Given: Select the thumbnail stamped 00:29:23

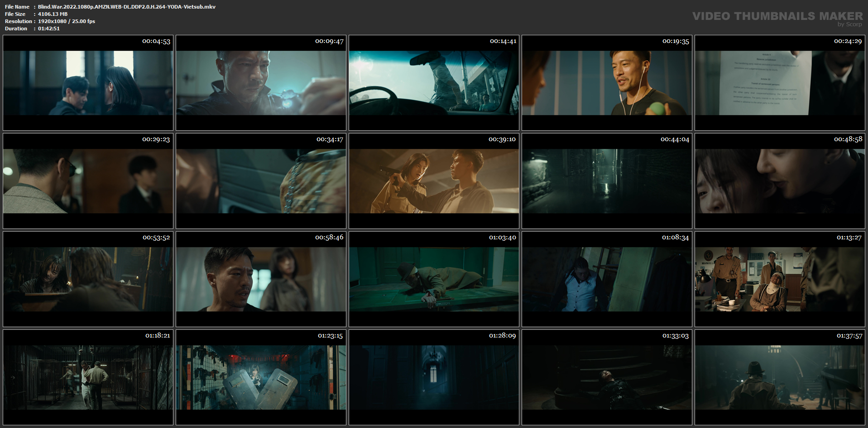Looking at the screenshot, I should [x=88, y=181].
